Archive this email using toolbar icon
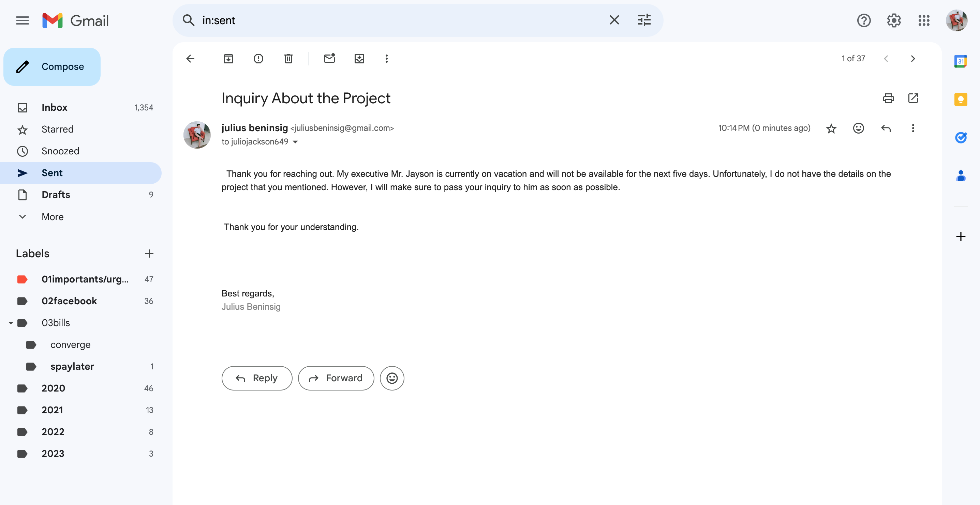The width and height of the screenshot is (980, 505). tap(228, 59)
